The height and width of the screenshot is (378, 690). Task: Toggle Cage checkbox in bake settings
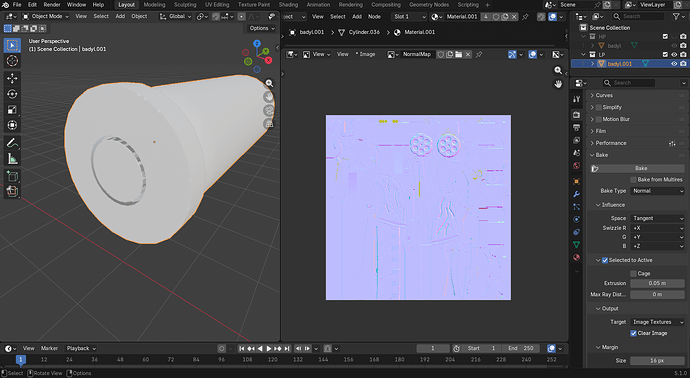(633, 274)
